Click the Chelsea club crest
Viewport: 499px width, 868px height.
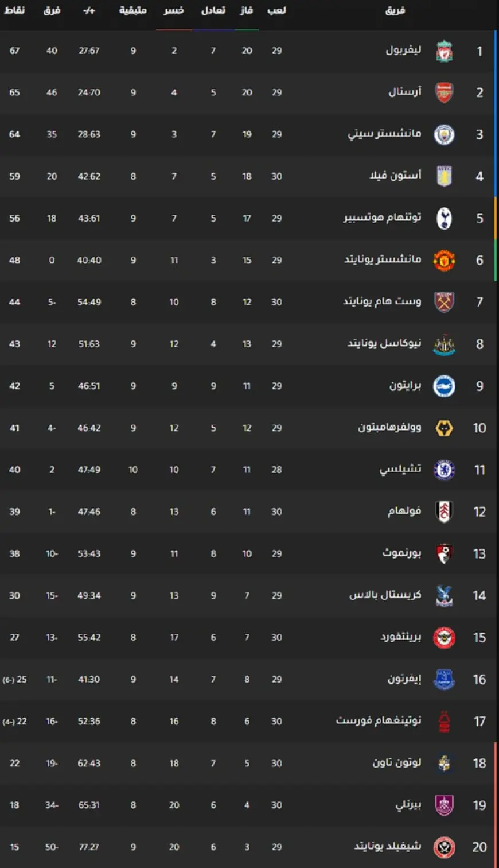444,470
